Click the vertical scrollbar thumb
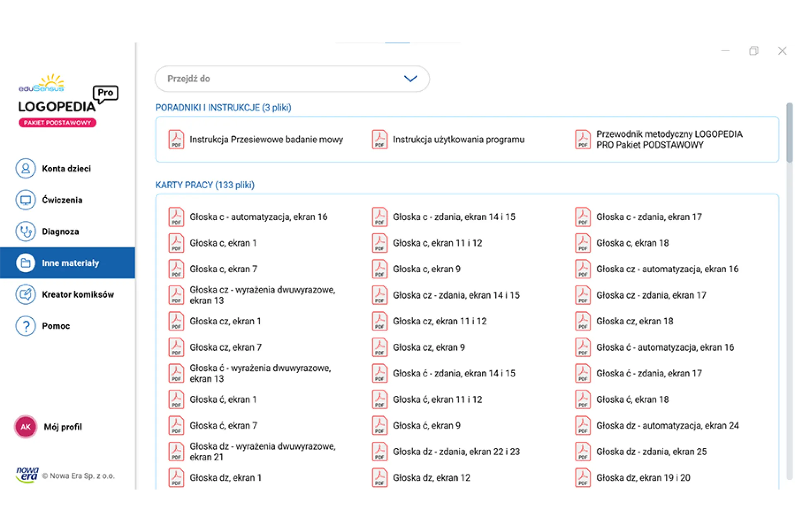Viewport: 795px width, 532px height. click(x=789, y=132)
